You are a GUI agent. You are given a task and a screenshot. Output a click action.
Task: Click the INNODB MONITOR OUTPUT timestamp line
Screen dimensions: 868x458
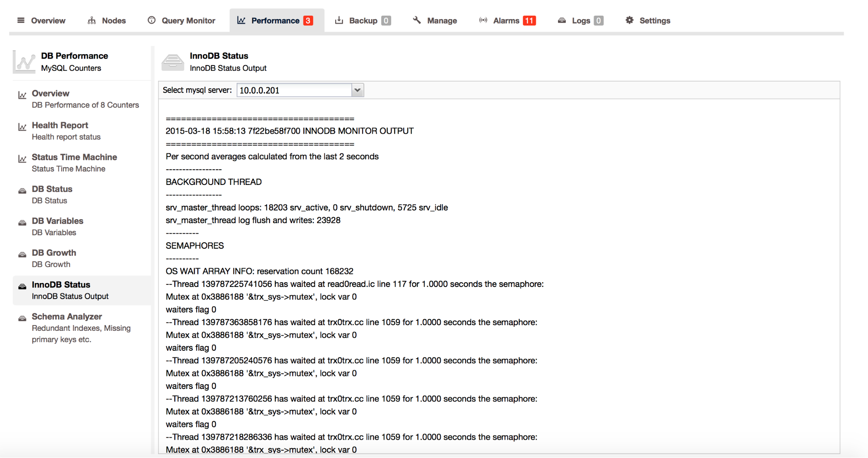pos(290,131)
